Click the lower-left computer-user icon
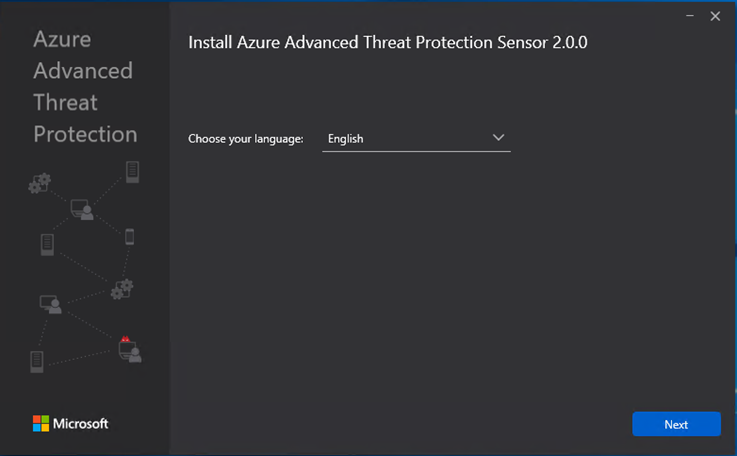 [51, 304]
